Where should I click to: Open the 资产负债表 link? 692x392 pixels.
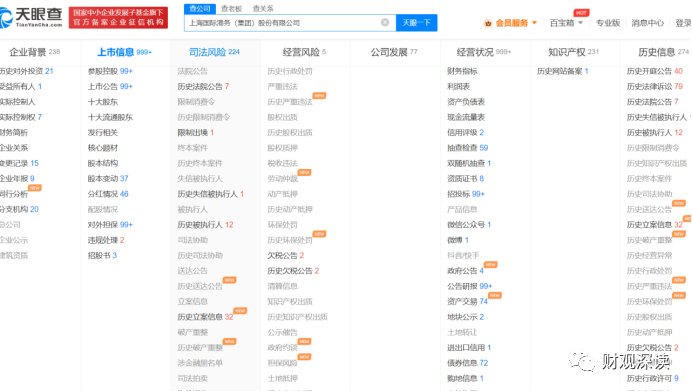[x=466, y=102]
